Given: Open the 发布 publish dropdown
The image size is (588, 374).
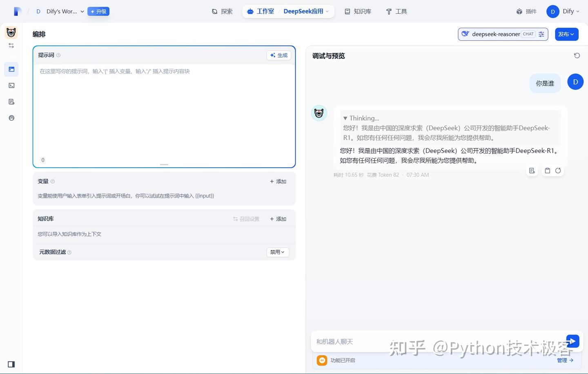Looking at the screenshot, I should [566, 34].
